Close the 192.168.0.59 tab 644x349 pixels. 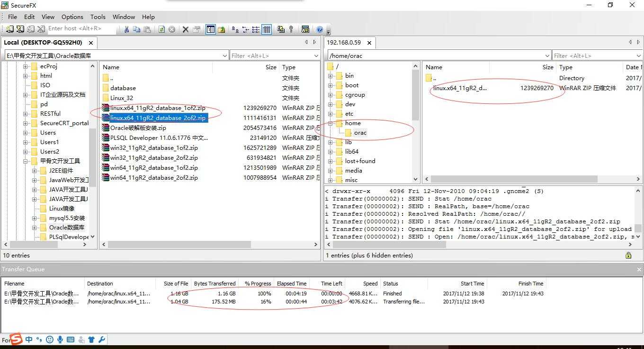click(x=369, y=43)
